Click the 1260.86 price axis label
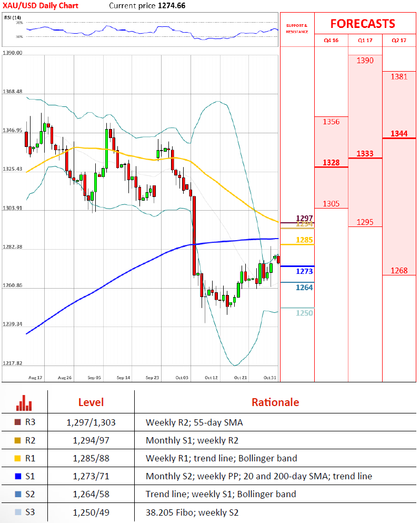Image resolution: width=420 pixels, height=523 pixels. 12,285
